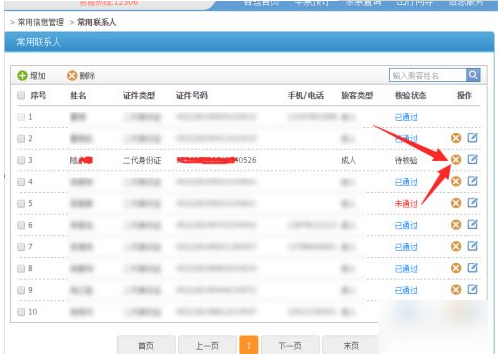Toggle the select-all checkbox beside 序号
This screenshot has width=498, height=363.
click(21, 95)
